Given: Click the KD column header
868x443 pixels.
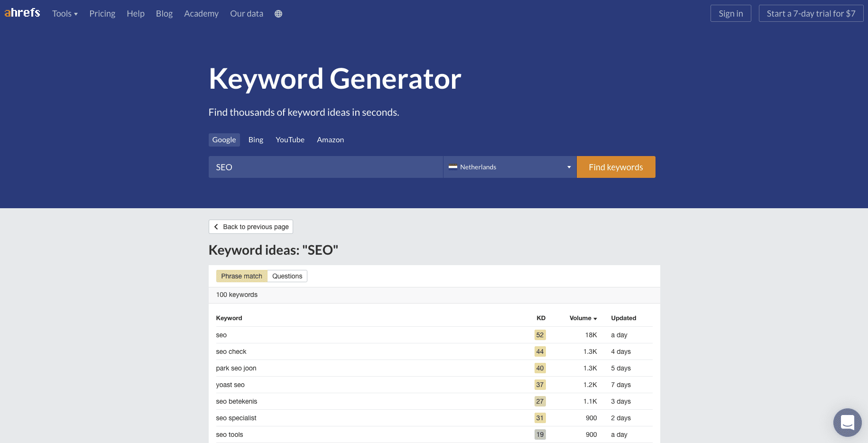Looking at the screenshot, I should 541,318.
